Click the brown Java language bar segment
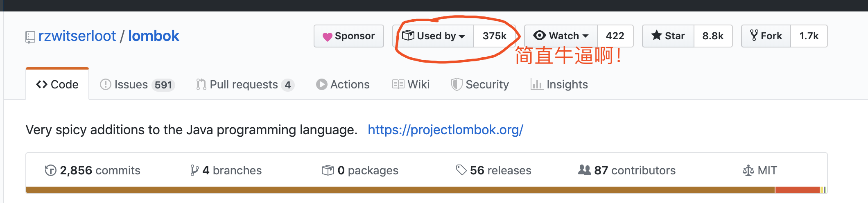Viewport: 868px width, 203px height. (400, 190)
